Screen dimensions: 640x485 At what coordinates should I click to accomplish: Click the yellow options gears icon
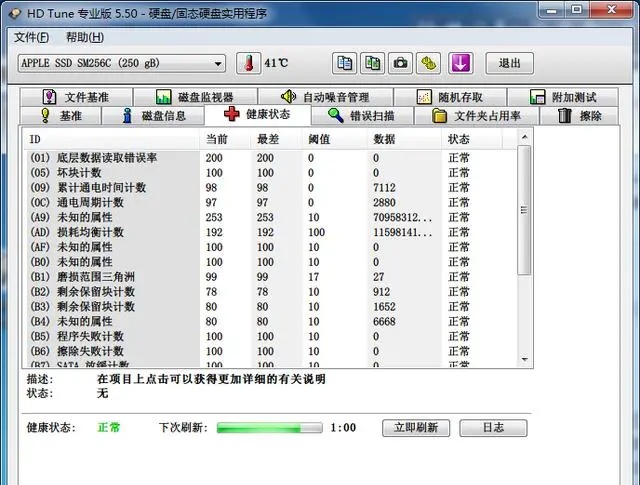click(x=429, y=63)
